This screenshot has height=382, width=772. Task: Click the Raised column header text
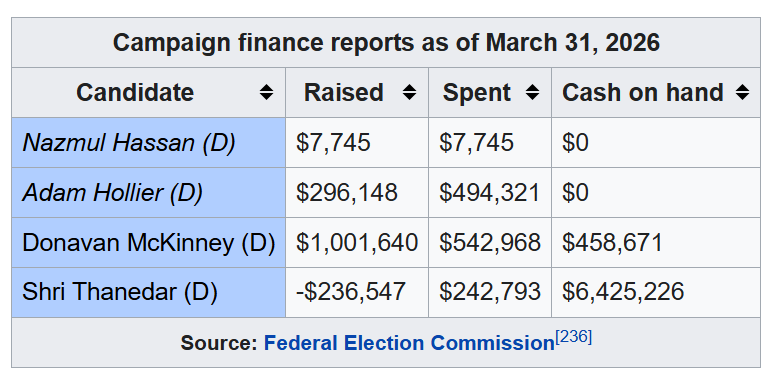(344, 93)
